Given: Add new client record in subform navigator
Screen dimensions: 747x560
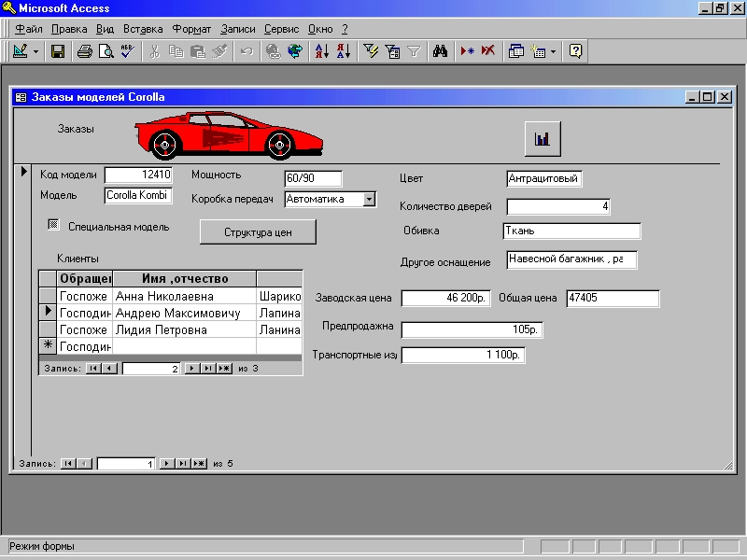Looking at the screenshot, I should point(224,368).
